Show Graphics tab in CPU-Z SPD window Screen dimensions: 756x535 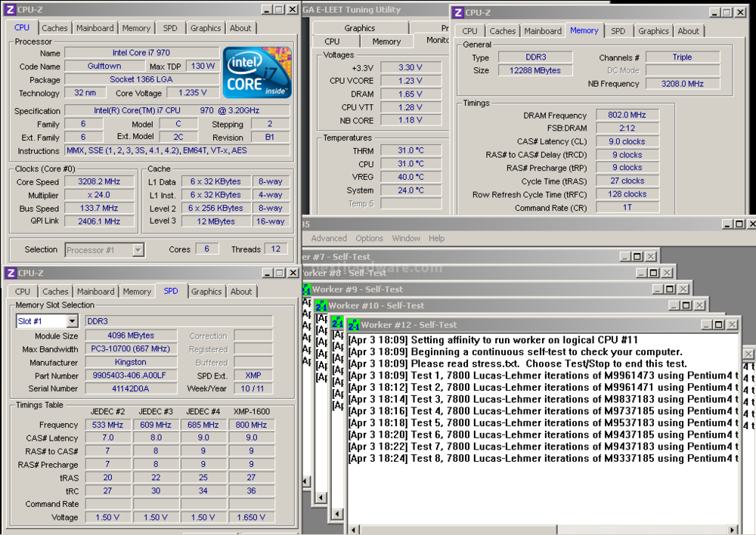(x=206, y=292)
